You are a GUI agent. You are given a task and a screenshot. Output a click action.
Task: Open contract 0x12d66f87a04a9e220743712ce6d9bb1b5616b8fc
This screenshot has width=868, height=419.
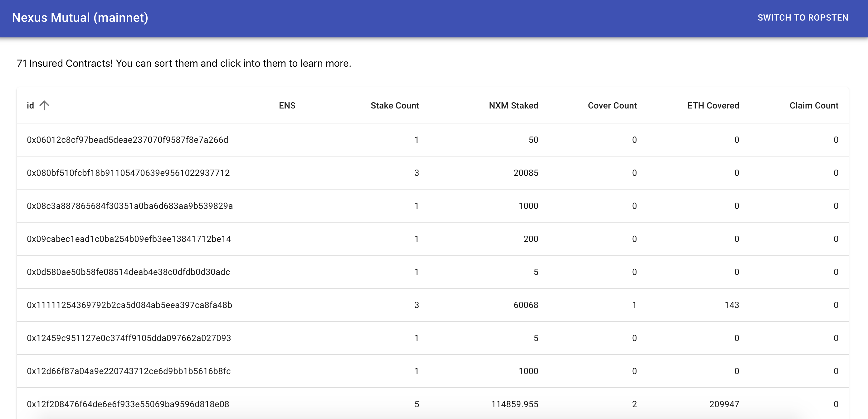(x=129, y=371)
